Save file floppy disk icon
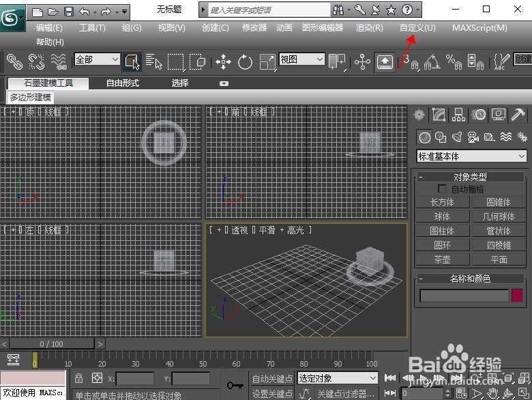The width and height of the screenshot is (532, 400). (69, 12)
